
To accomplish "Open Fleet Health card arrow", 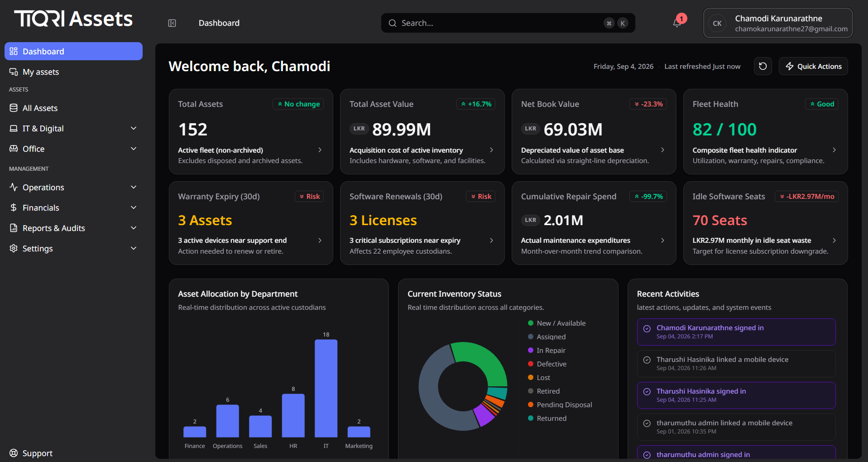I will point(834,150).
